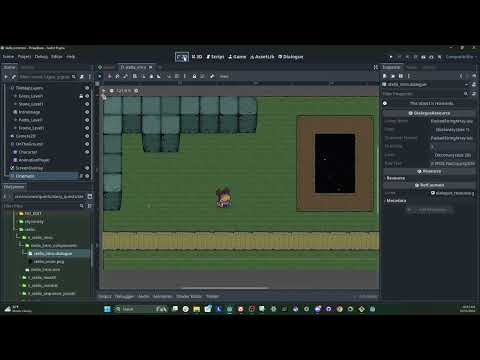This screenshot has width=480, height=360.
Task: Toggle visibility of Stone_Level1 node
Action: click(x=87, y=104)
